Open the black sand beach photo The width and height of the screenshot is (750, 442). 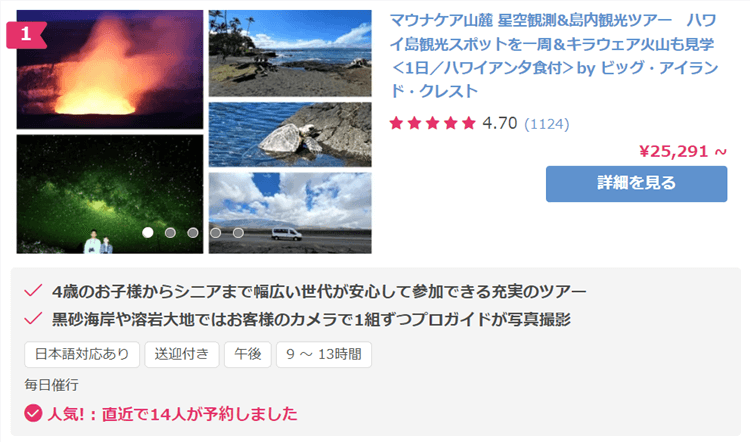tap(290, 53)
